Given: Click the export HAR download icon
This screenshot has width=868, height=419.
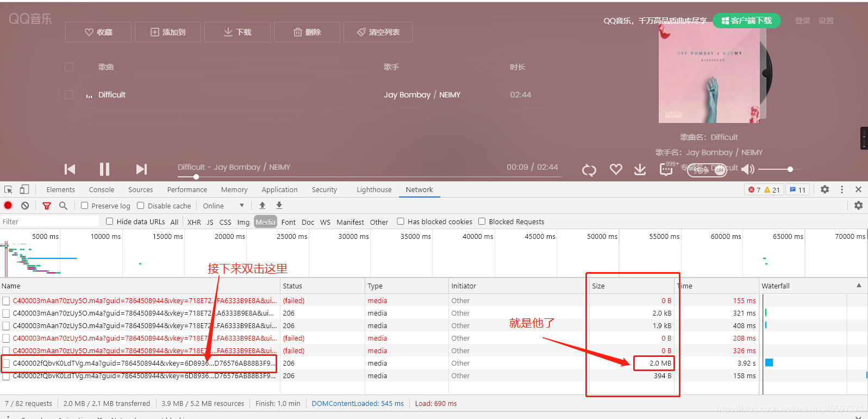Looking at the screenshot, I should click(x=279, y=205).
